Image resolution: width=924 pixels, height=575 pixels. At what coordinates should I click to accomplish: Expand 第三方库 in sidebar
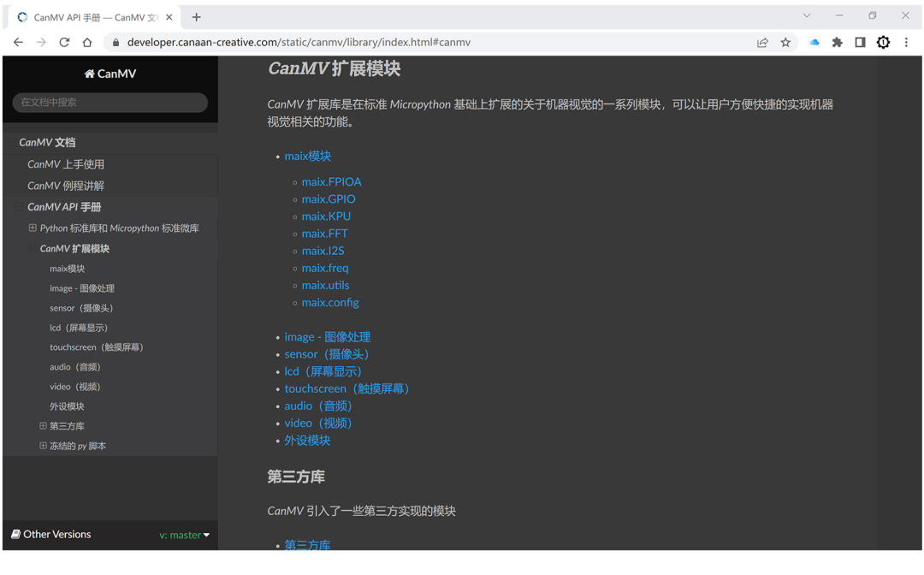[x=43, y=426]
